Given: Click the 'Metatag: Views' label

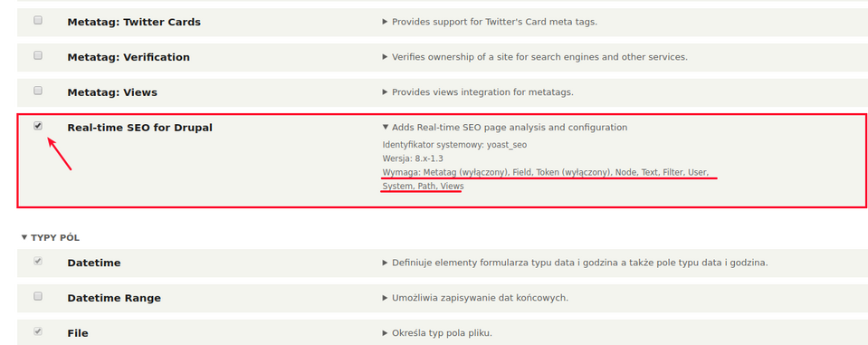Looking at the screenshot, I should coord(112,92).
